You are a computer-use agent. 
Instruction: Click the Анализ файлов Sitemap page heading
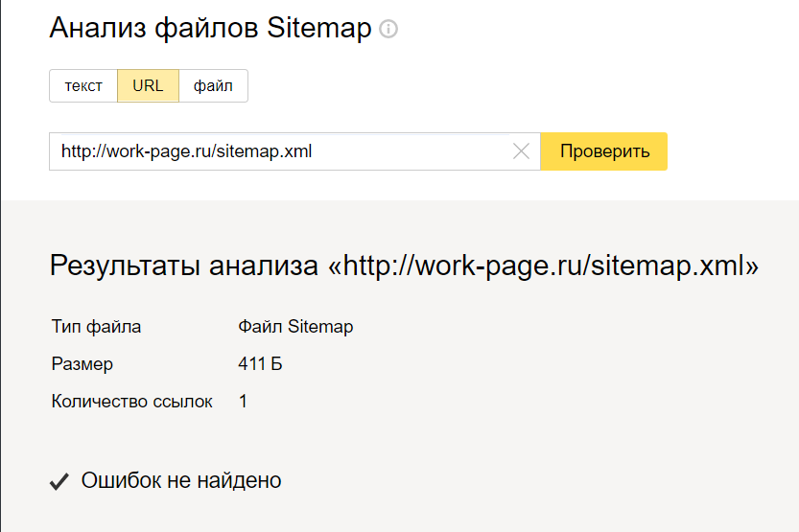[210, 29]
